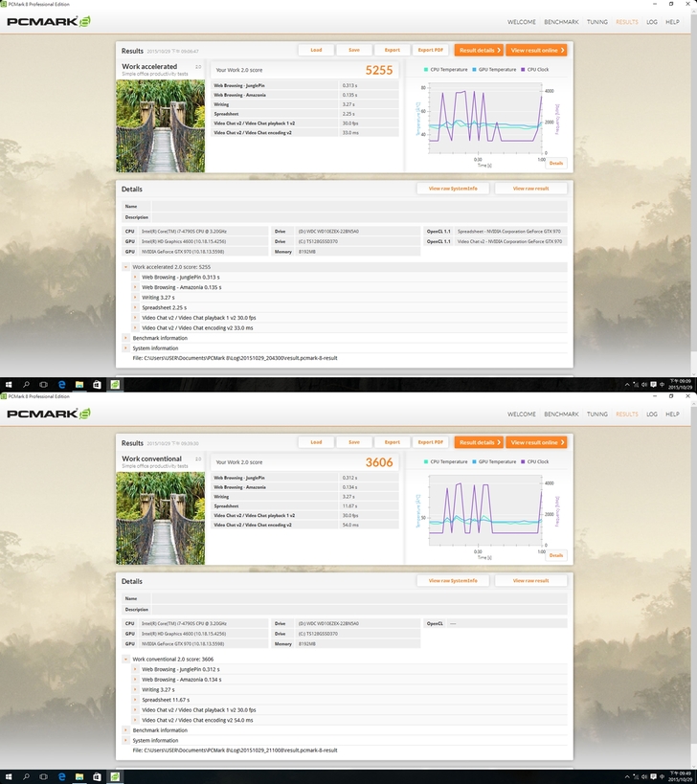Toggle CPU Clock legend in Work accelerated chart
The width and height of the screenshot is (697, 784).
(x=535, y=69)
